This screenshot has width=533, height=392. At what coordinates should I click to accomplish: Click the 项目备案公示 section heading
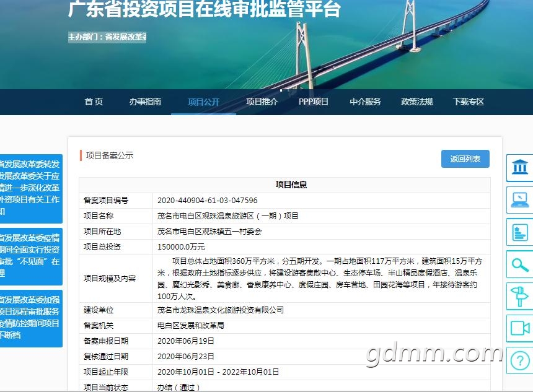(110, 155)
